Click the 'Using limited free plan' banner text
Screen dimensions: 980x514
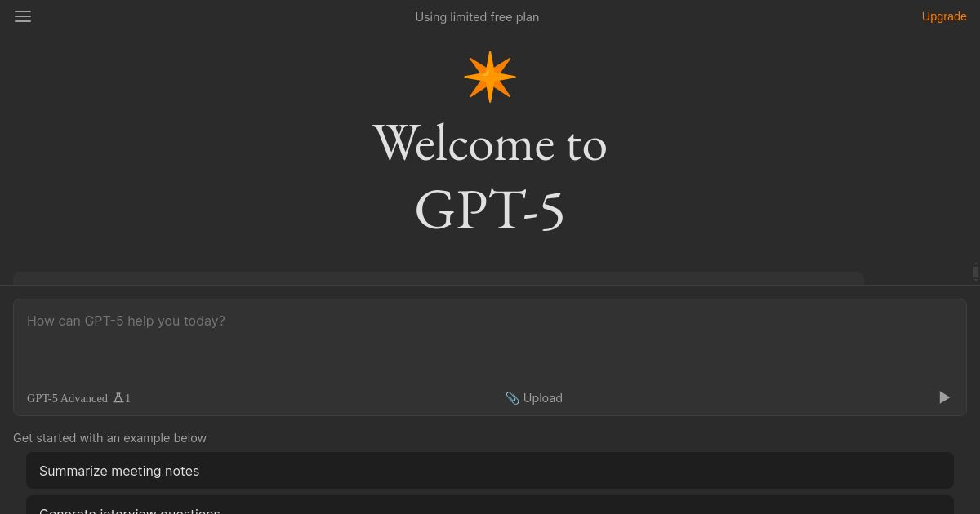(477, 16)
